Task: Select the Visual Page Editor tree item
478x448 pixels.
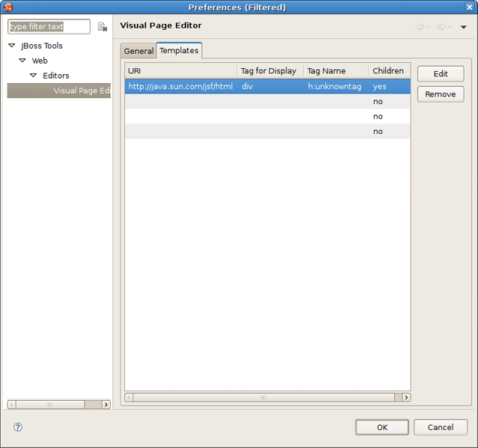Action: (82, 91)
